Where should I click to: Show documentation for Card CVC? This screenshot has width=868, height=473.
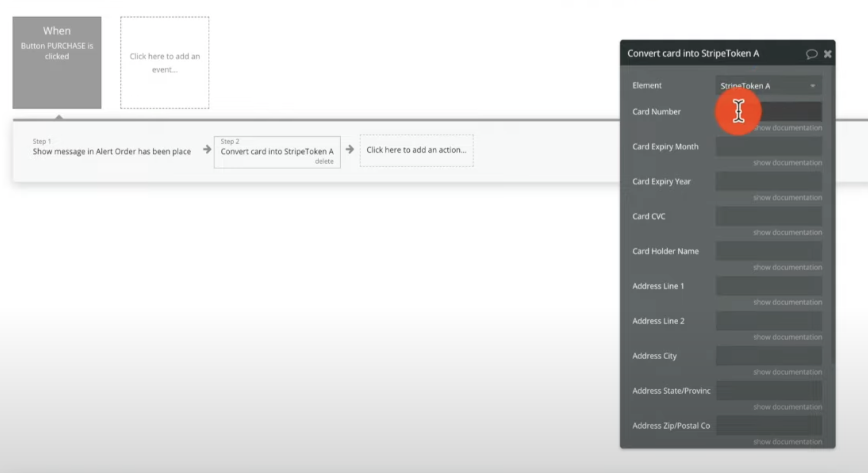tap(787, 232)
